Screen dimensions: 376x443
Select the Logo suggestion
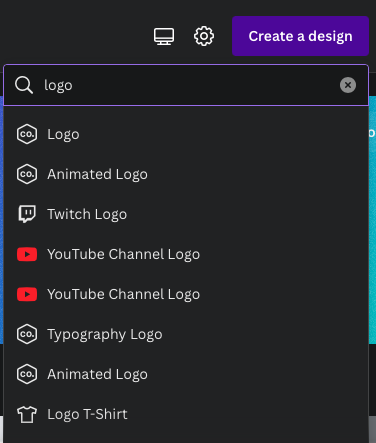pyautogui.click(x=186, y=134)
